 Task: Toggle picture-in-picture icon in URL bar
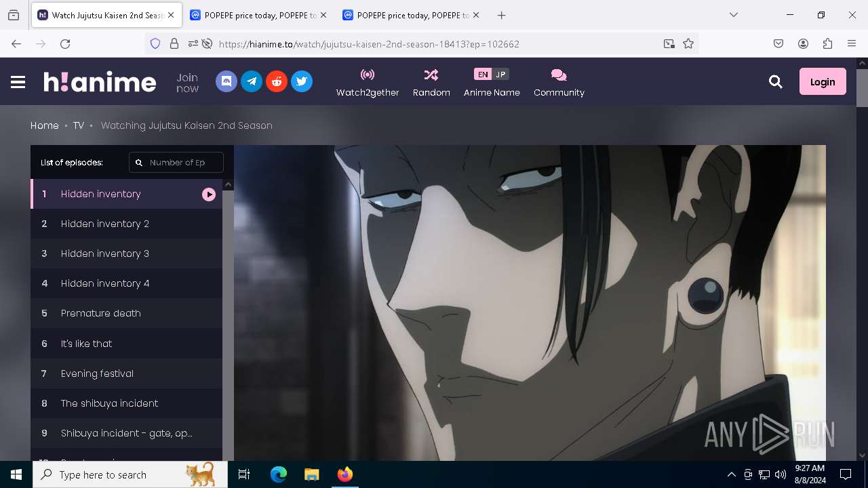point(669,43)
